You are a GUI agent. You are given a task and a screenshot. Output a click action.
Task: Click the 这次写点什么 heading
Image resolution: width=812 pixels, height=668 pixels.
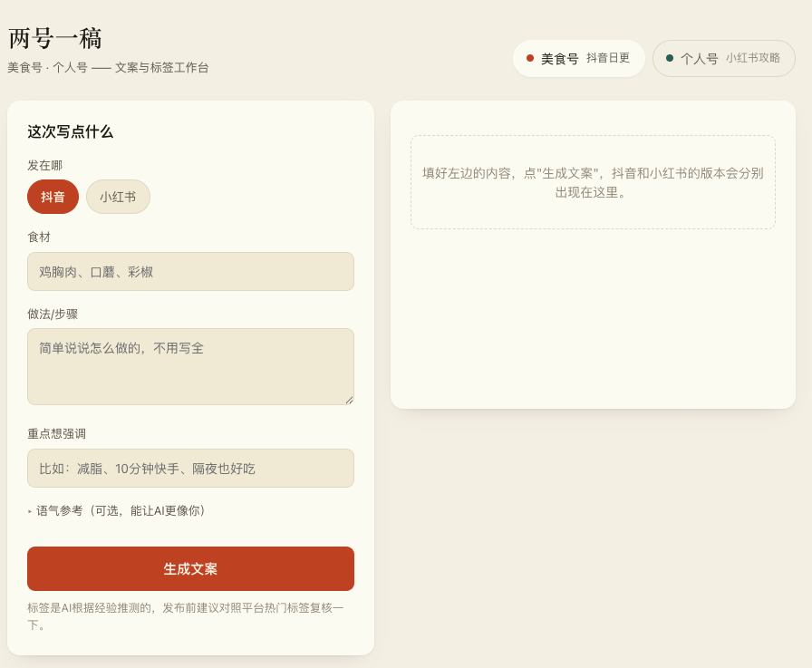pos(71,131)
